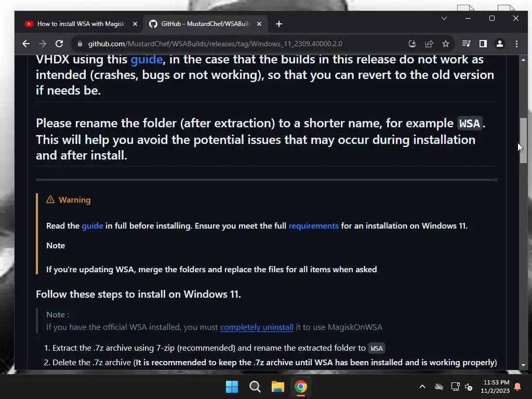Image resolution: width=532 pixels, height=399 pixels.
Task: Close the GitHub MustardChef tab
Action: [x=259, y=24]
